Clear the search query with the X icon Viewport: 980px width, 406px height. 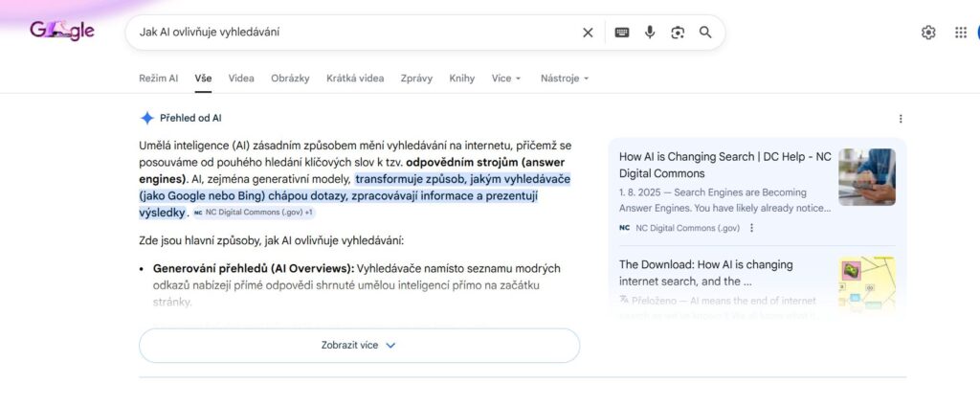588,33
